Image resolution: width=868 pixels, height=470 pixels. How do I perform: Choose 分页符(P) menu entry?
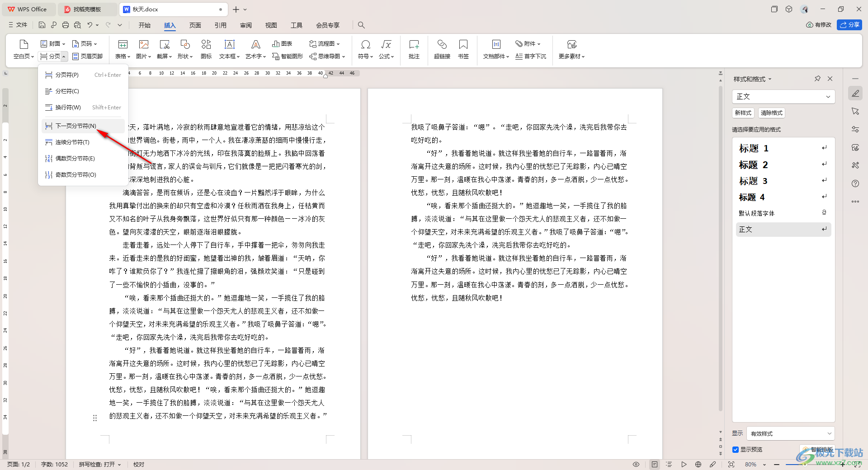pyautogui.click(x=83, y=75)
